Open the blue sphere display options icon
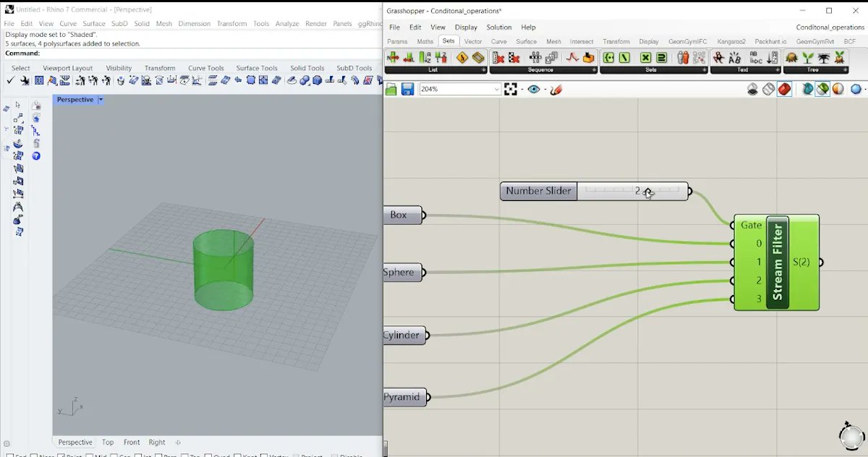 click(856, 89)
